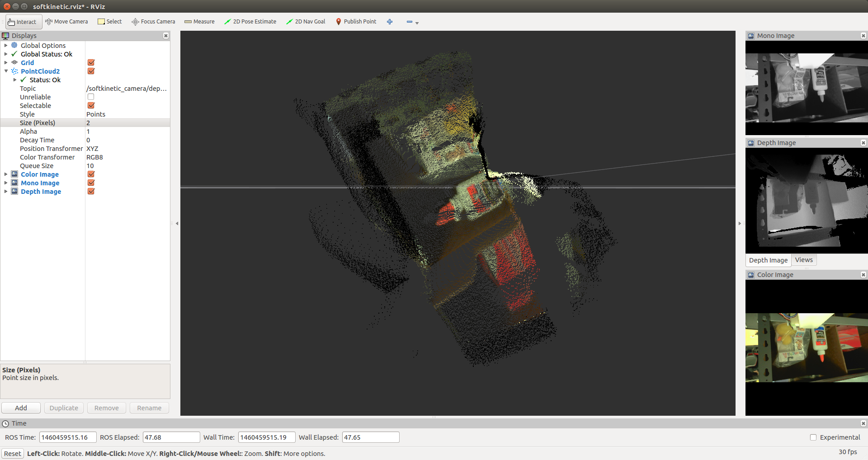Click the Add display button
The width and height of the screenshot is (868, 460).
21,408
